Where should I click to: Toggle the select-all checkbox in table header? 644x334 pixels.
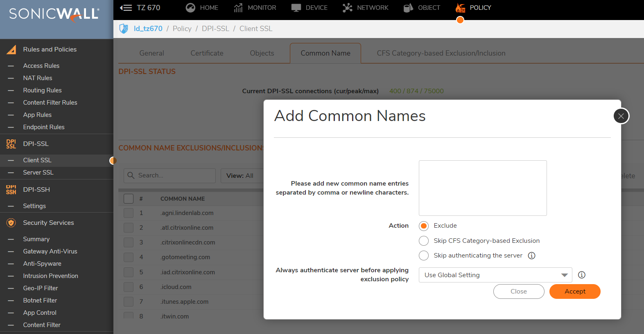coord(129,199)
